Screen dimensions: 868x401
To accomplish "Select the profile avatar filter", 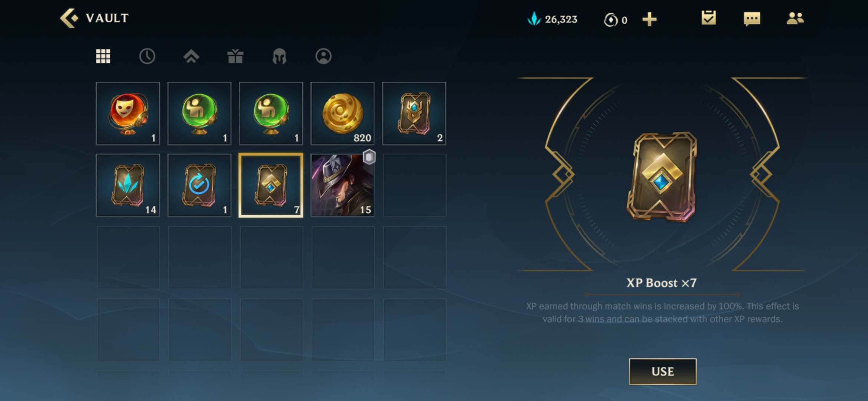I will coord(323,56).
